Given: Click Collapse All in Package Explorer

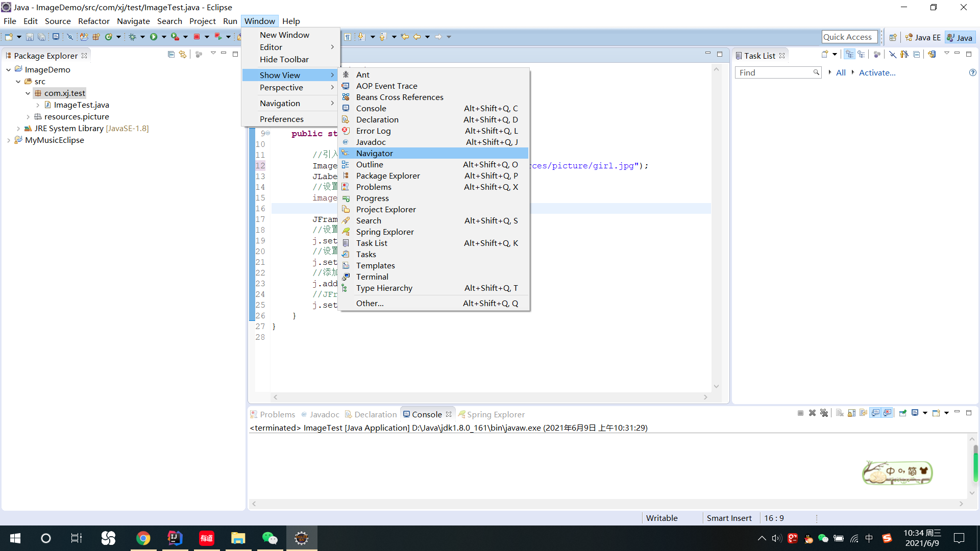Looking at the screenshot, I should [x=171, y=55].
